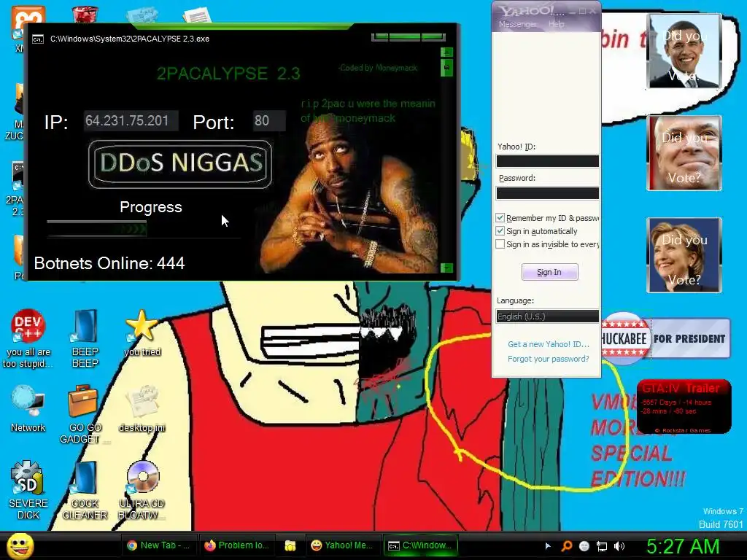Click the Recycle Bin icon on desktop
Viewport: 747px width, 560px height.
85,13
